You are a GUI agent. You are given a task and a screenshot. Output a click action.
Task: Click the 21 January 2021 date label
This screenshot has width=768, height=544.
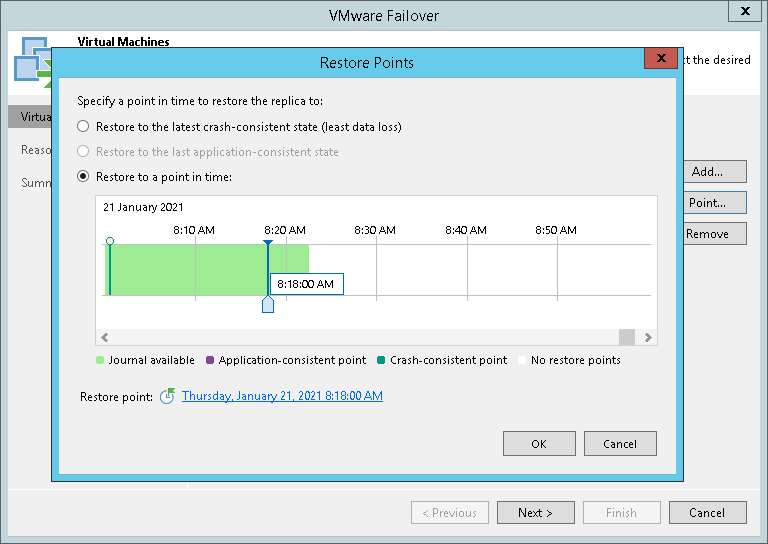click(x=143, y=207)
